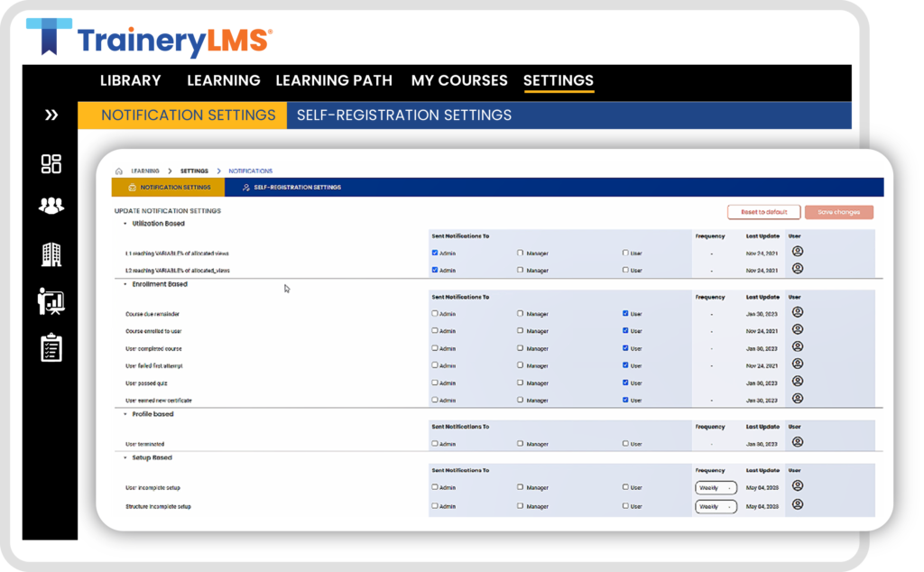Click user avatar for User failed first attempt
924x572 pixels.
tap(798, 364)
